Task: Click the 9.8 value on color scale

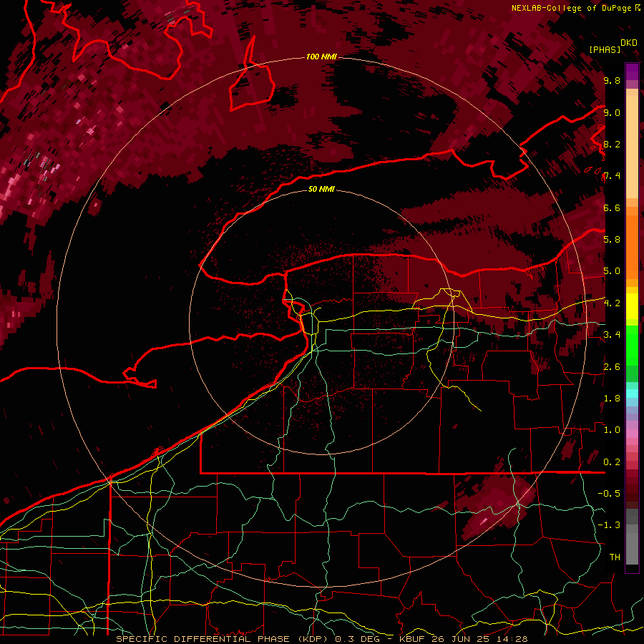Action: pos(612,80)
